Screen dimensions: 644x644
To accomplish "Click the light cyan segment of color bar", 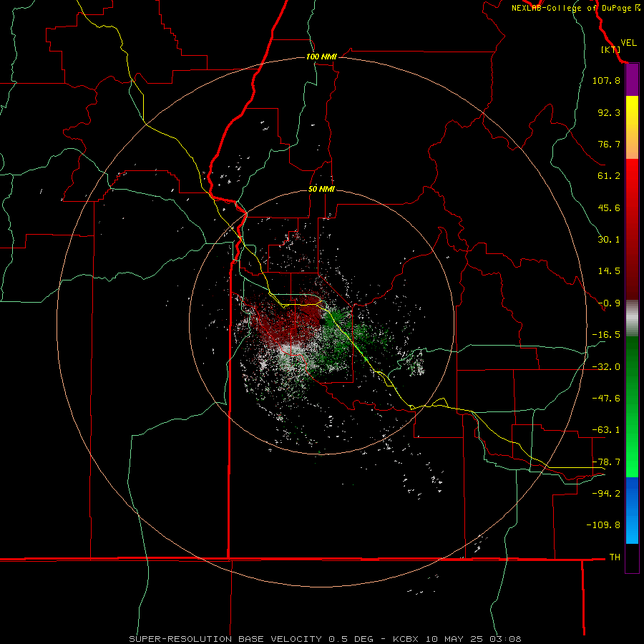I will pos(632,534).
